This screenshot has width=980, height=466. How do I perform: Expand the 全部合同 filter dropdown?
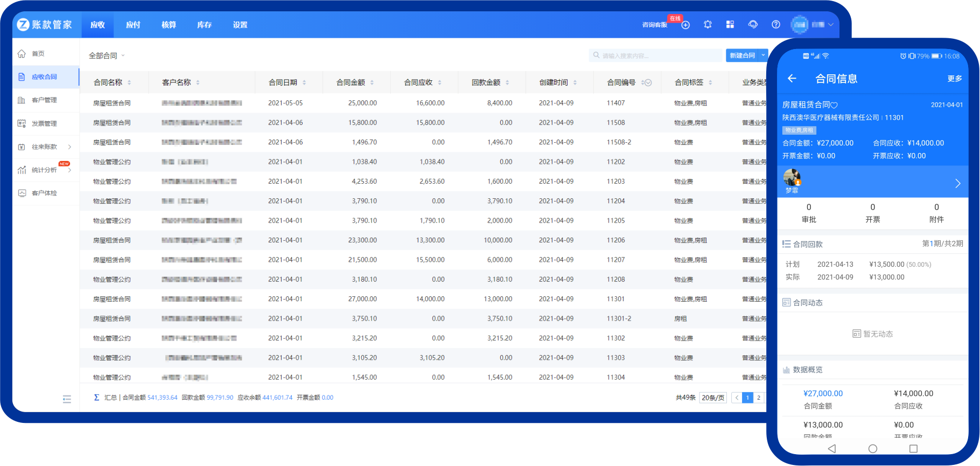[107, 55]
